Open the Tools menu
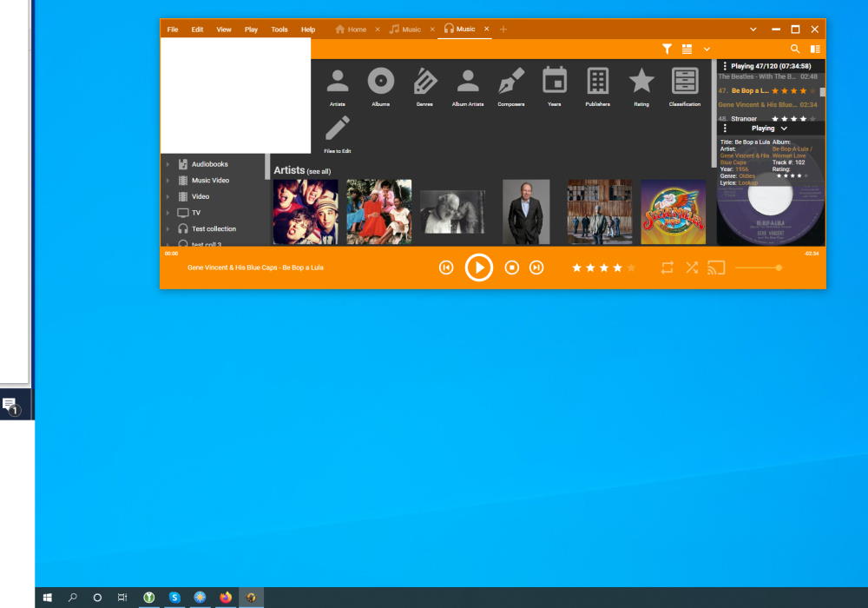This screenshot has width=868, height=608. [279, 30]
